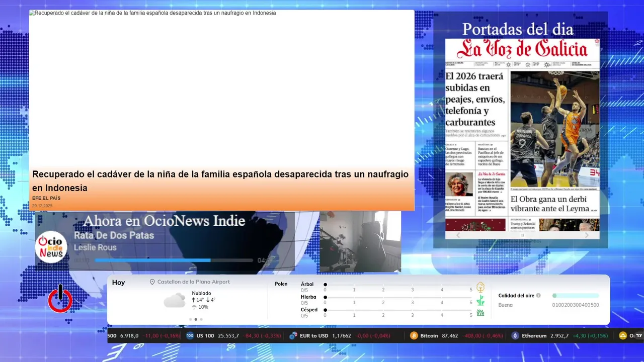Click the Césped pollen level slider

pyautogui.click(x=398, y=310)
